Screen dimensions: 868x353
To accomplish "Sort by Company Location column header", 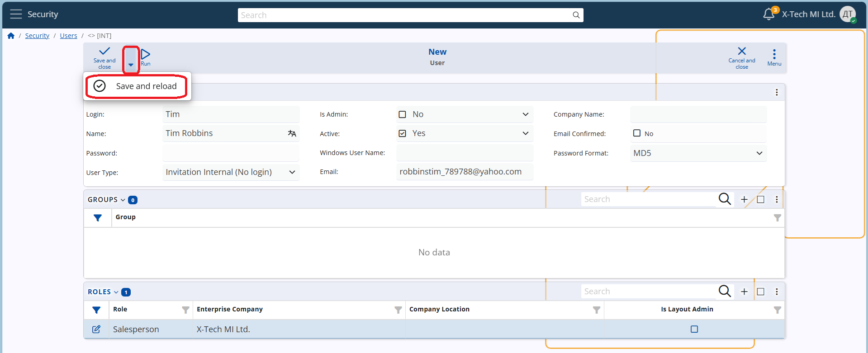I will point(439,309).
